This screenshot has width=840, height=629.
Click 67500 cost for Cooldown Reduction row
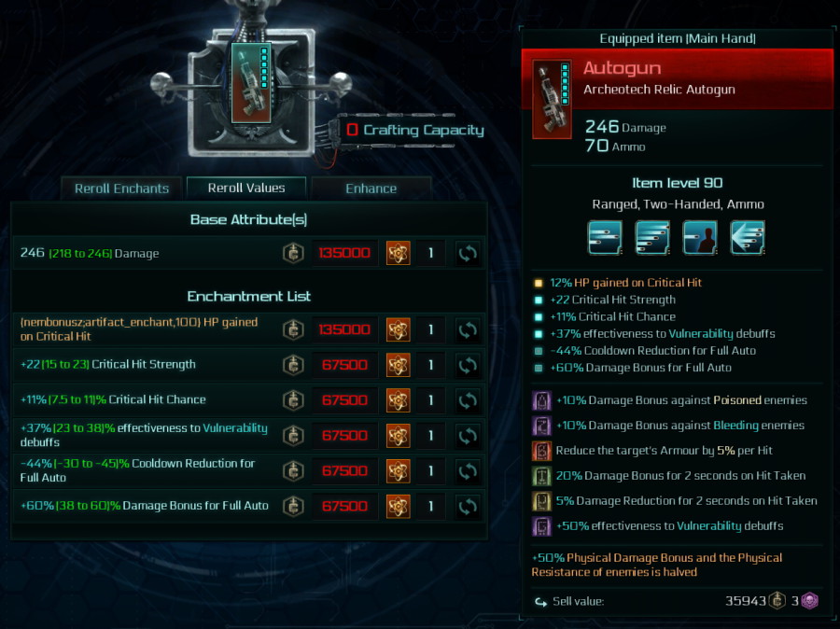tap(344, 471)
